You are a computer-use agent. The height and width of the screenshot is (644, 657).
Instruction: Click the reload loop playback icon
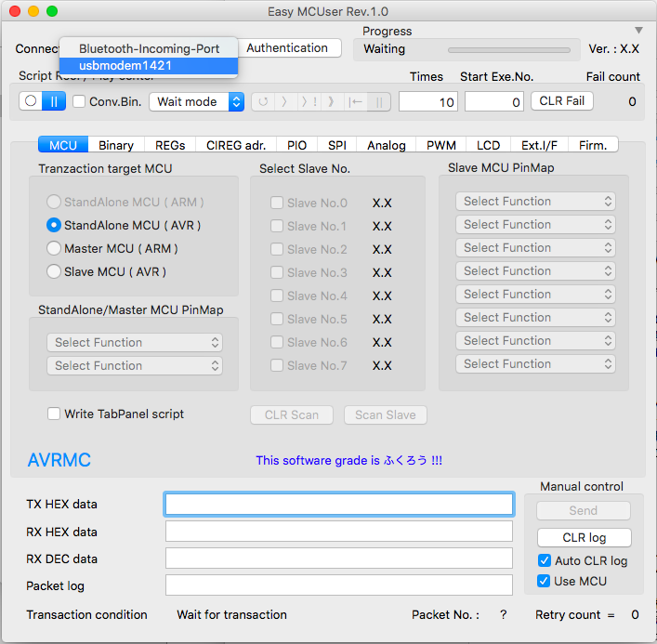click(x=263, y=102)
